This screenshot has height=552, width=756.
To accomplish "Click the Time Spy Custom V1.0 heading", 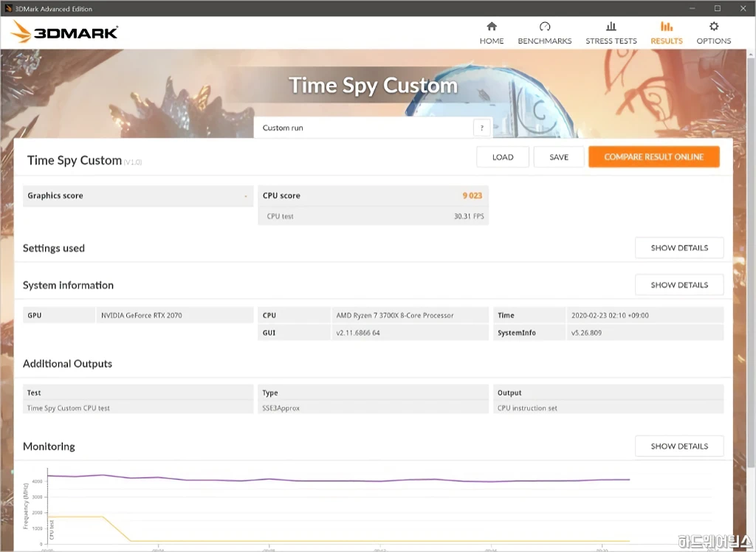I will tap(84, 161).
